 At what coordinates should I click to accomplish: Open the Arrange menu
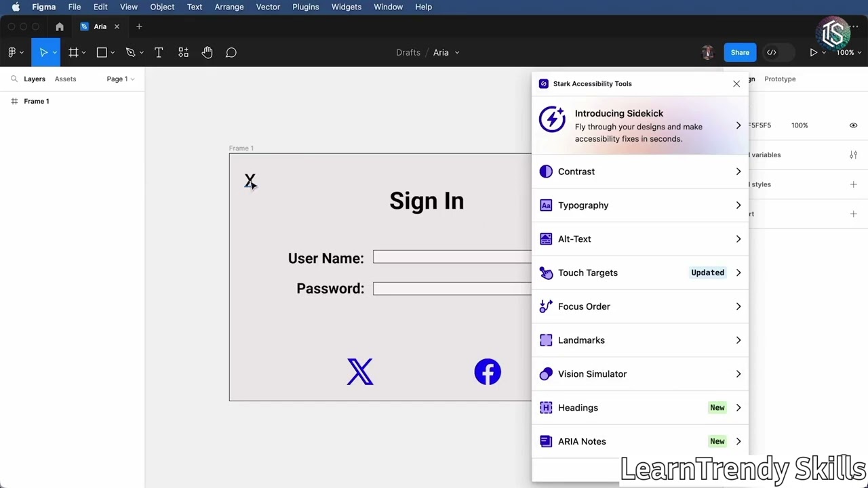[x=229, y=7]
